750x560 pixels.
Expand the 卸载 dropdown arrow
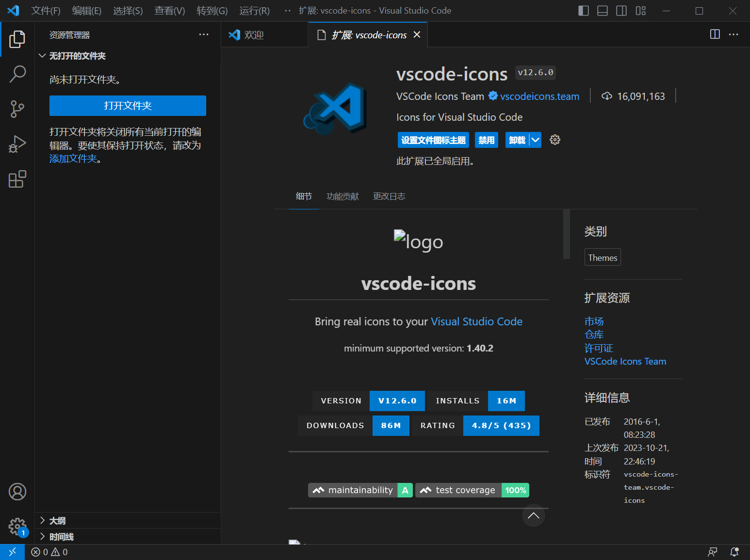[536, 140]
